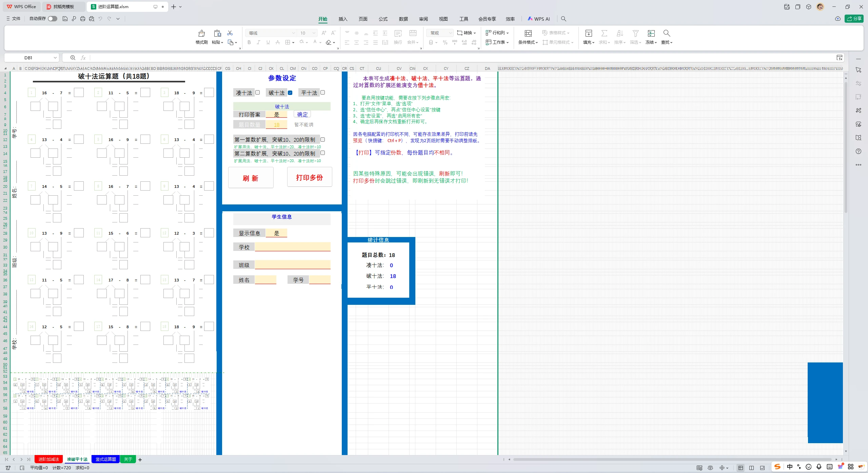Click the help question mark in right sidebar
The image size is (868, 473).
pos(859,151)
